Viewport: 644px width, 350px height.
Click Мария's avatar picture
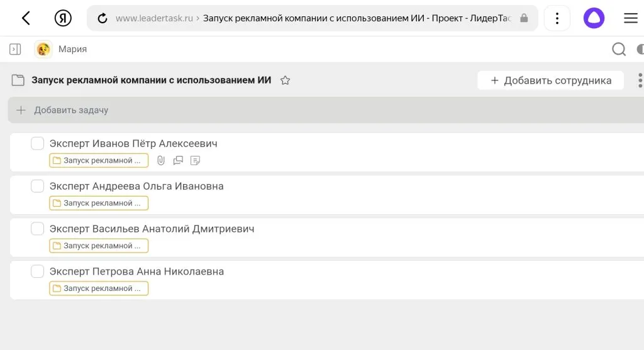pyautogui.click(x=43, y=49)
